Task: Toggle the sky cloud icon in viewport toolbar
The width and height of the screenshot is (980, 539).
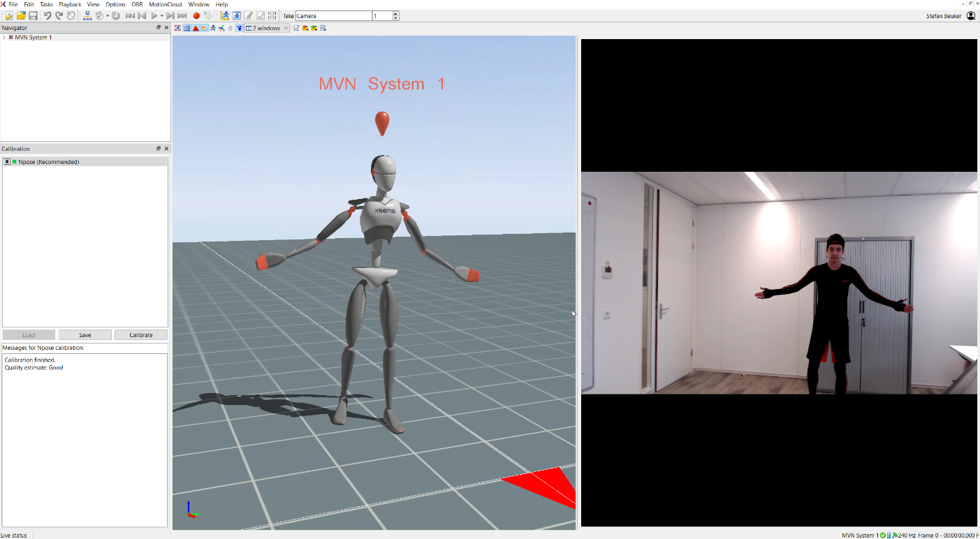Action: (x=204, y=28)
